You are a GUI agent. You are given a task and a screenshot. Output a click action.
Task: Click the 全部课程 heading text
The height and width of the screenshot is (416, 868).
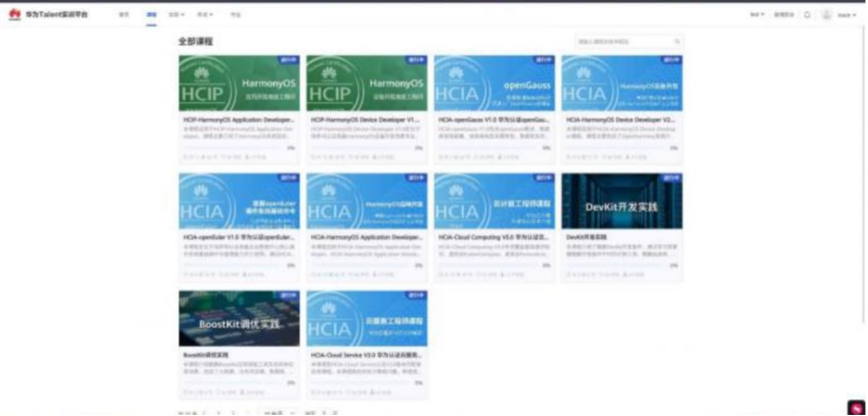coord(196,42)
